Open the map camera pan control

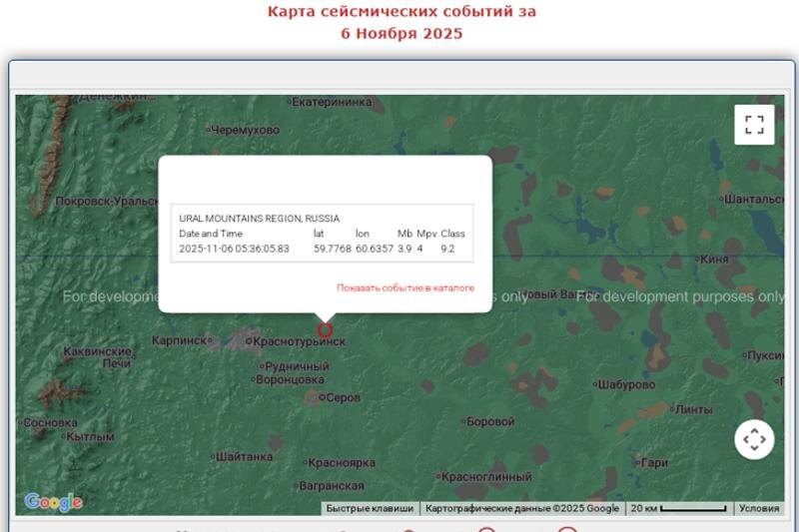click(754, 439)
